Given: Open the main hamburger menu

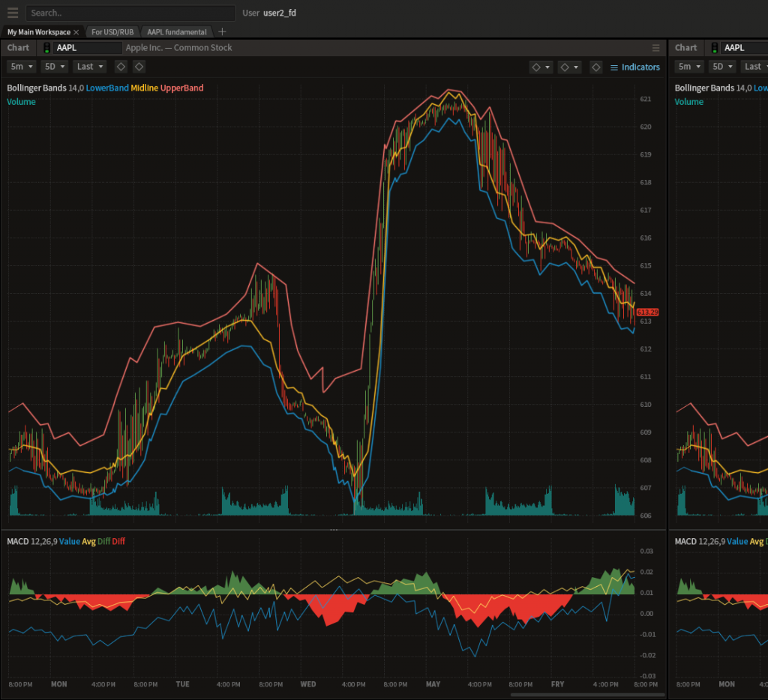Looking at the screenshot, I should click(13, 13).
